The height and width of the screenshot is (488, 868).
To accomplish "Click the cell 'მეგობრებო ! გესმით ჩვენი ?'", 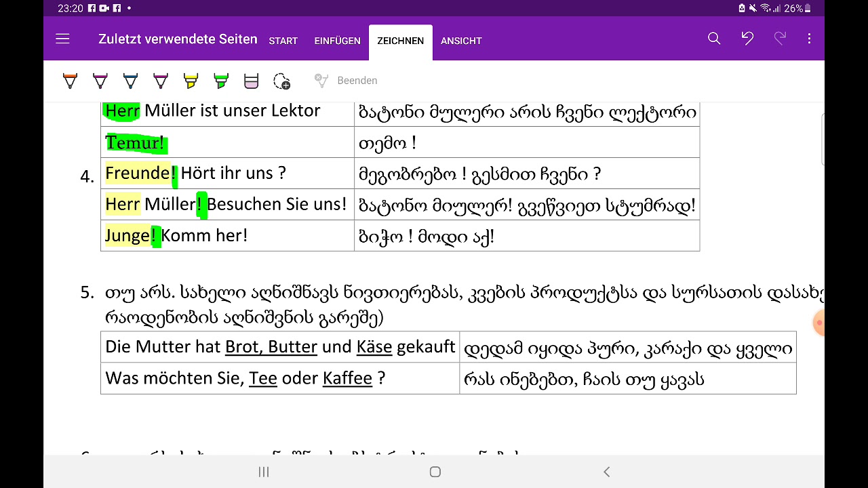I will coord(527,174).
